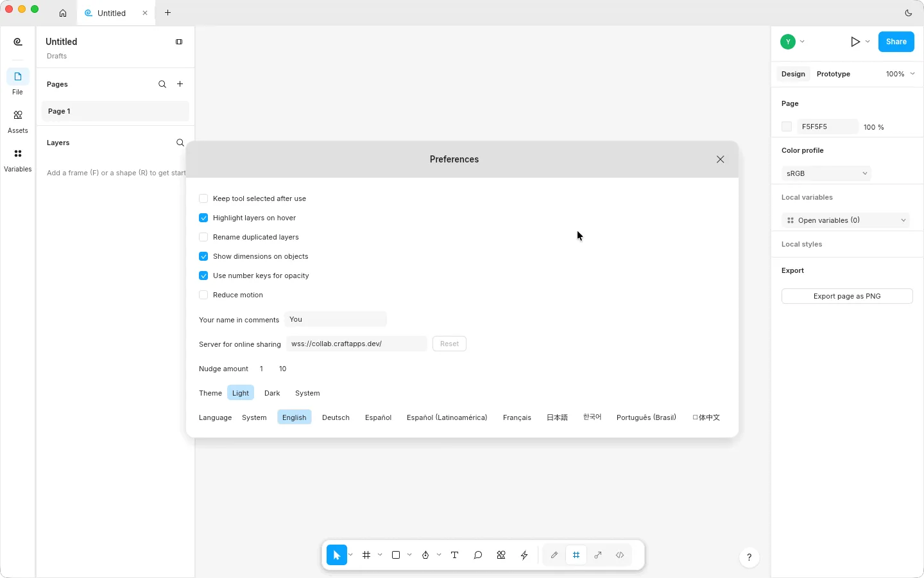924x578 pixels.
Task: Click the page background color swatch
Action: point(787,127)
